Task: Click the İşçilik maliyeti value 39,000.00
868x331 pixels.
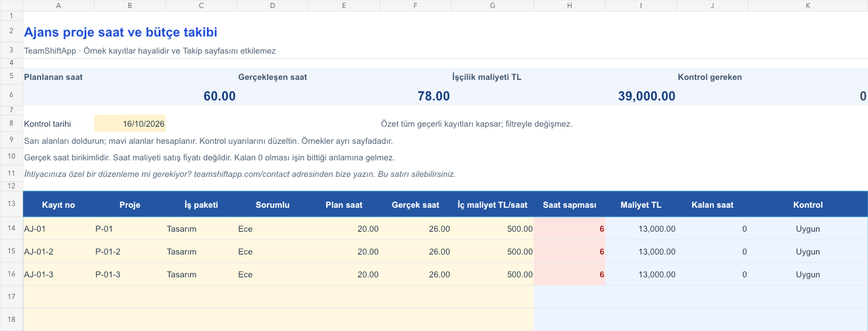Action: (x=646, y=96)
